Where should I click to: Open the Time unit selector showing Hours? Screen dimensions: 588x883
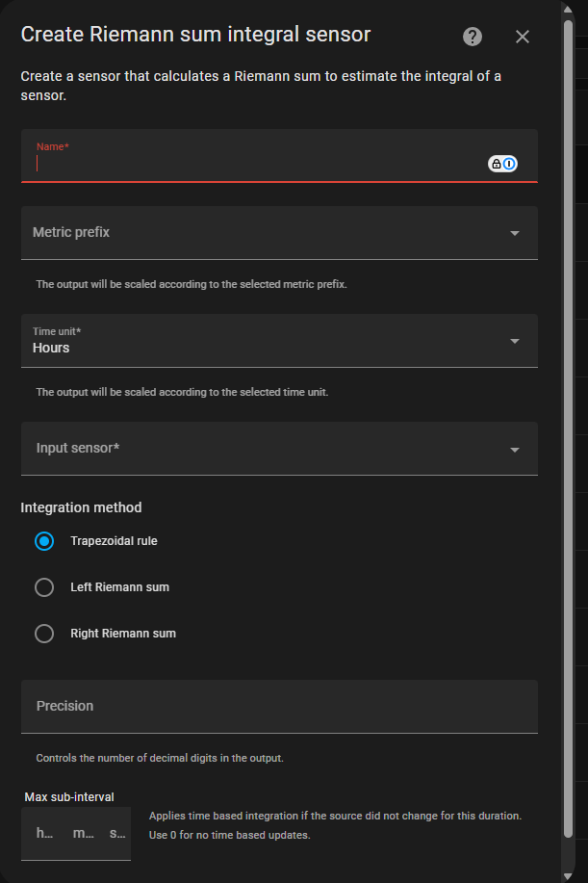[269, 341]
